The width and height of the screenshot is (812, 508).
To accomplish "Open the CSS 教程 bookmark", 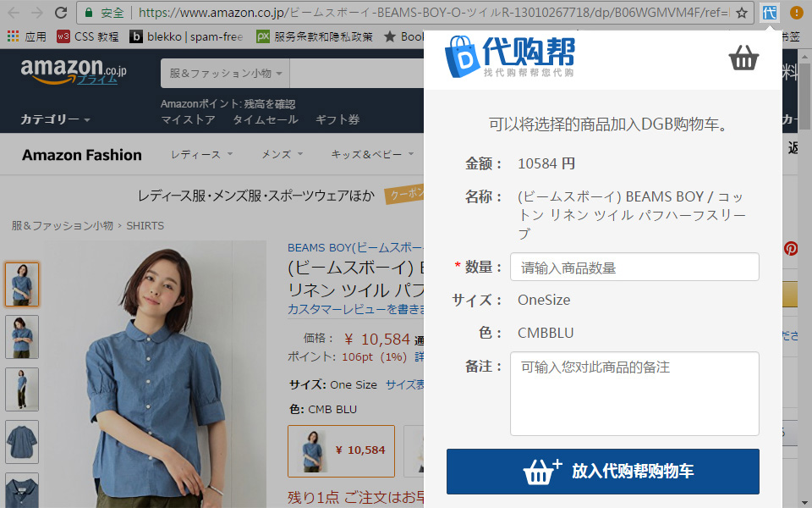I will coord(88,36).
